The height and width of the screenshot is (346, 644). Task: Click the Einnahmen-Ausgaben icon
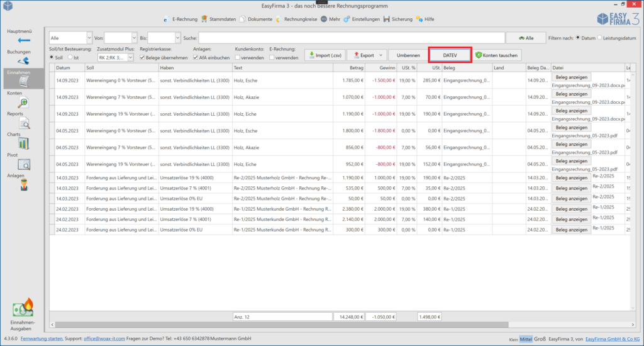click(24, 310)
